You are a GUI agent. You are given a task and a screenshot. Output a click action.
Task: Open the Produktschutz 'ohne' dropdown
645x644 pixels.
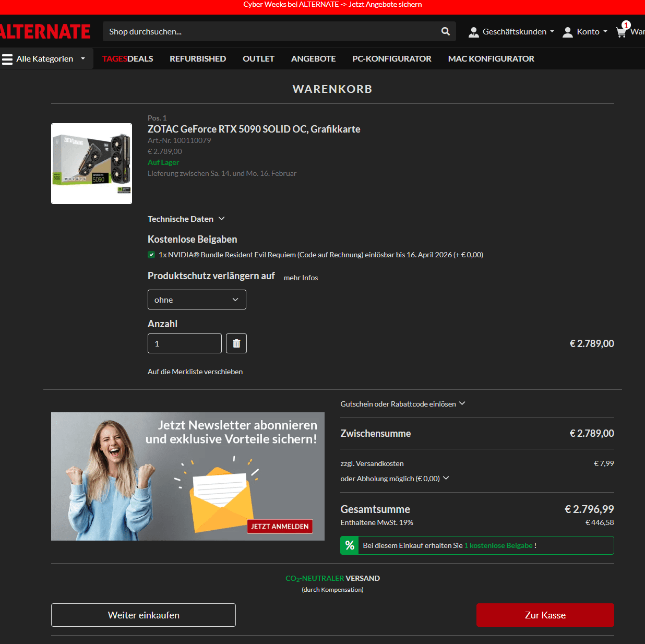[x=197, y=300]
